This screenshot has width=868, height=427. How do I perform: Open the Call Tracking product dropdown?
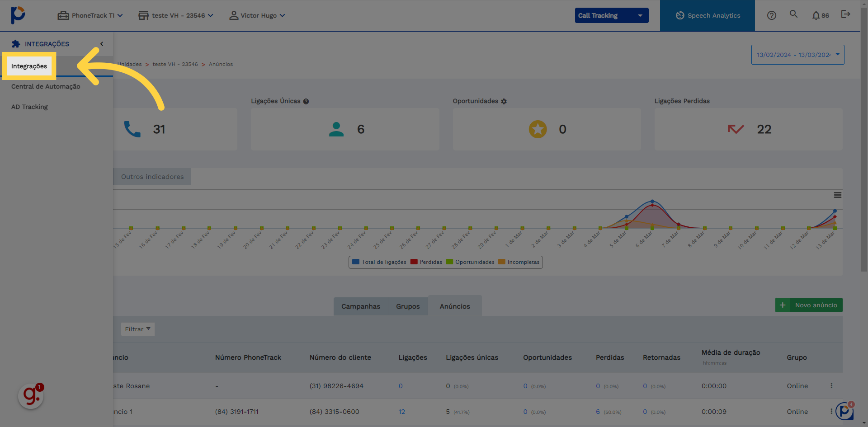click(612, 15)
